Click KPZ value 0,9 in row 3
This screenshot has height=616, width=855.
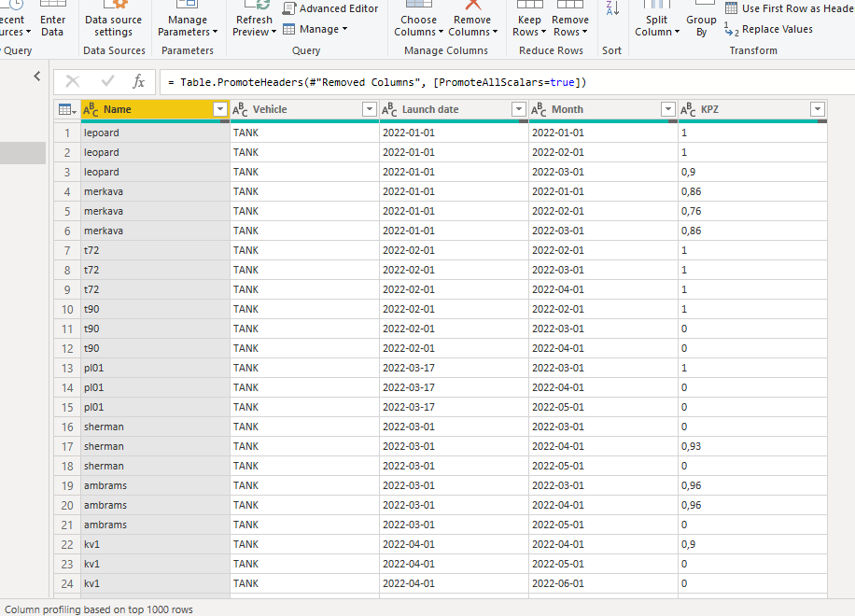752,172
